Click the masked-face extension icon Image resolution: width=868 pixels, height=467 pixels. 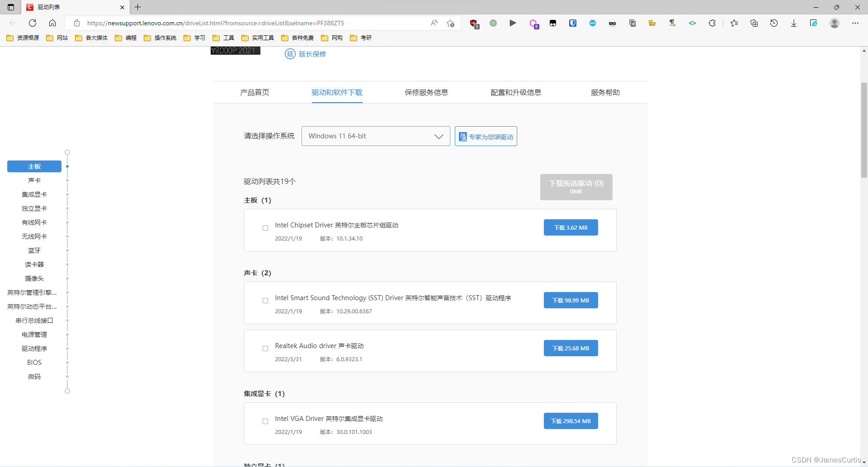(x=613, y=24)
